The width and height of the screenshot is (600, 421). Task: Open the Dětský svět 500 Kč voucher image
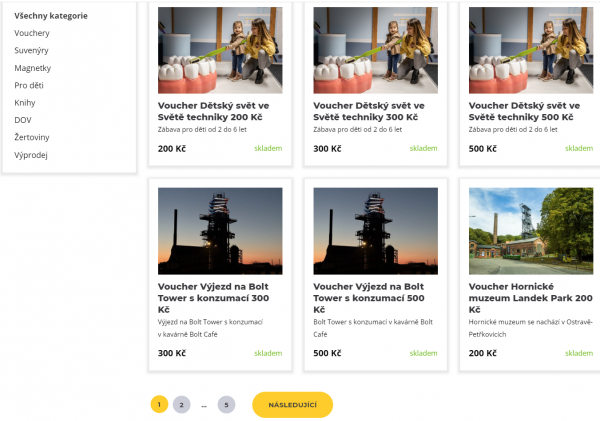tap(531, 50)
